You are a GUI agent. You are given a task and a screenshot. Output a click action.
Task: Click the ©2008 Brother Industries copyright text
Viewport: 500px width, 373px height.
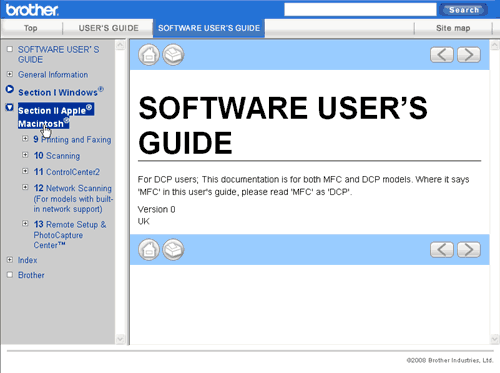(x=450, y=360)
